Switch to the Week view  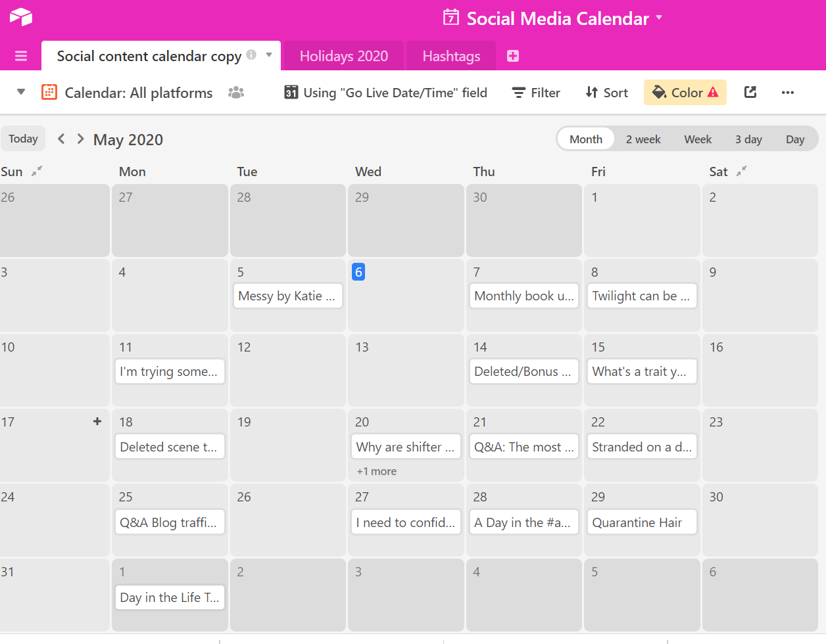pos(698,139)
